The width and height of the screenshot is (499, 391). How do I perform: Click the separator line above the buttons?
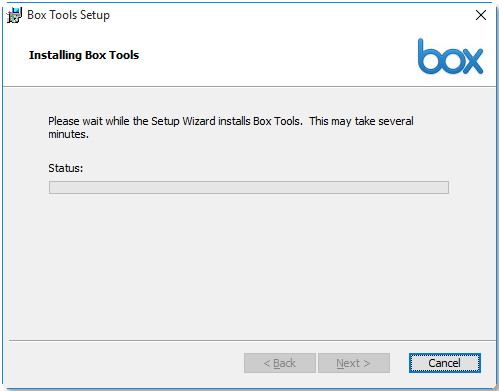click(x=252, y=341)
